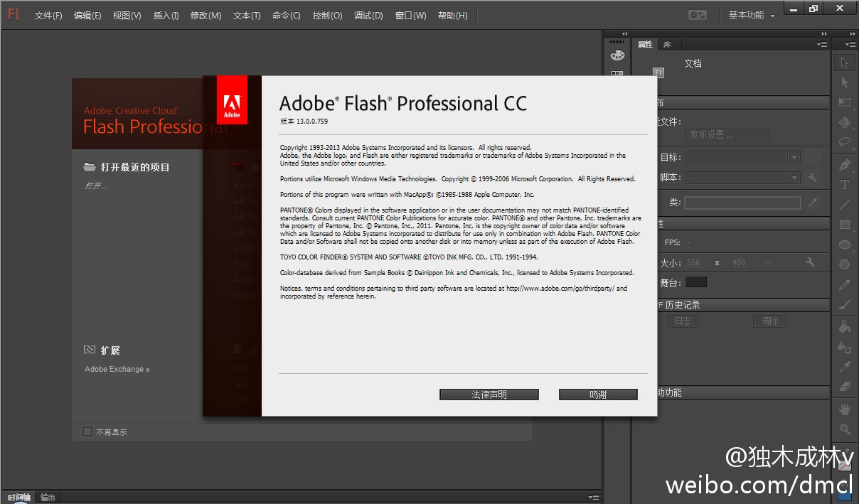Select the Eyedropper tool

[845, 367]
